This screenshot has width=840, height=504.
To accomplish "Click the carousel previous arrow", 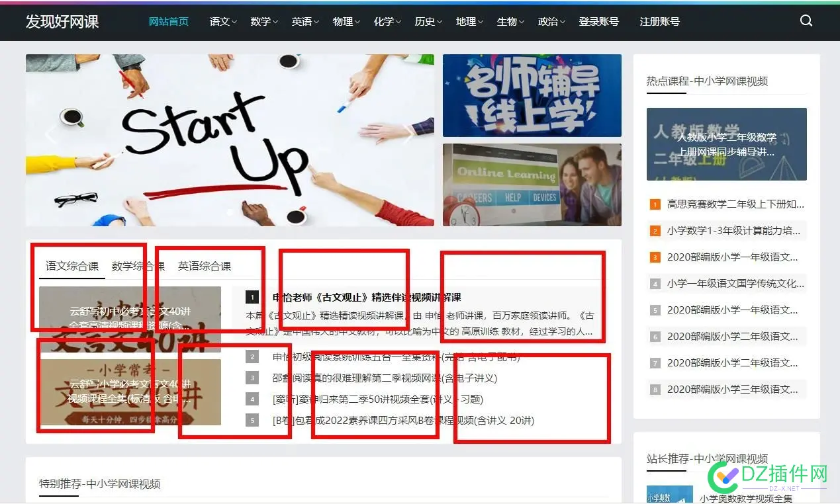I will click(50, 134).
